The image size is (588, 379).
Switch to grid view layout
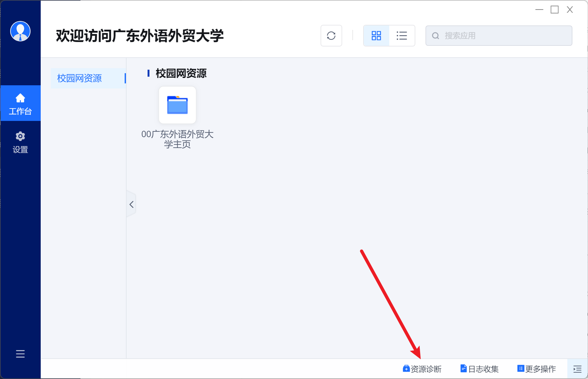tap(376, 36)
